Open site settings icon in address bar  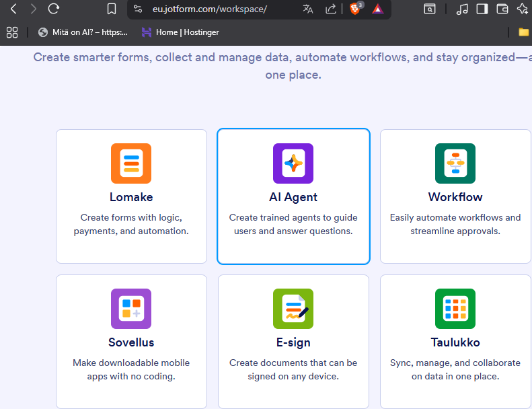pyautogui.click(x=138, y=9)
